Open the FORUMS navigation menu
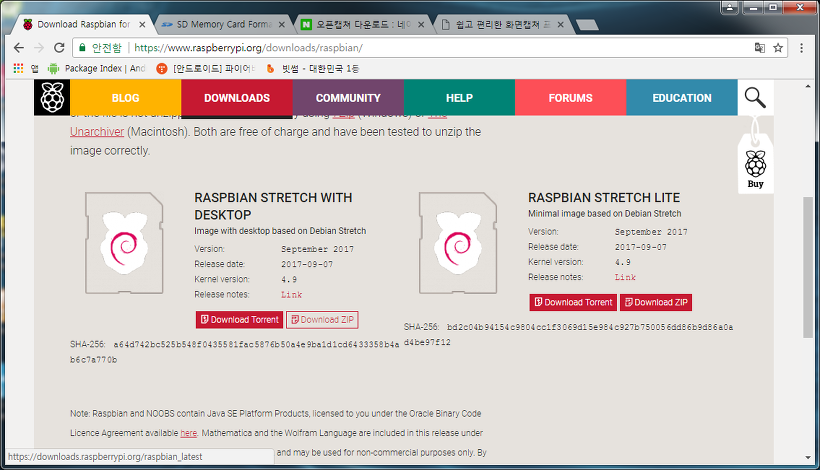 [x=571, y=98]
